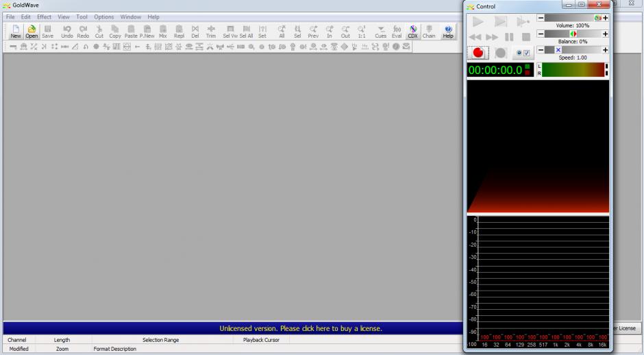Delete the selection with the Del icon
This screenshot has height=355, width=644.
(x=195, y=32)
